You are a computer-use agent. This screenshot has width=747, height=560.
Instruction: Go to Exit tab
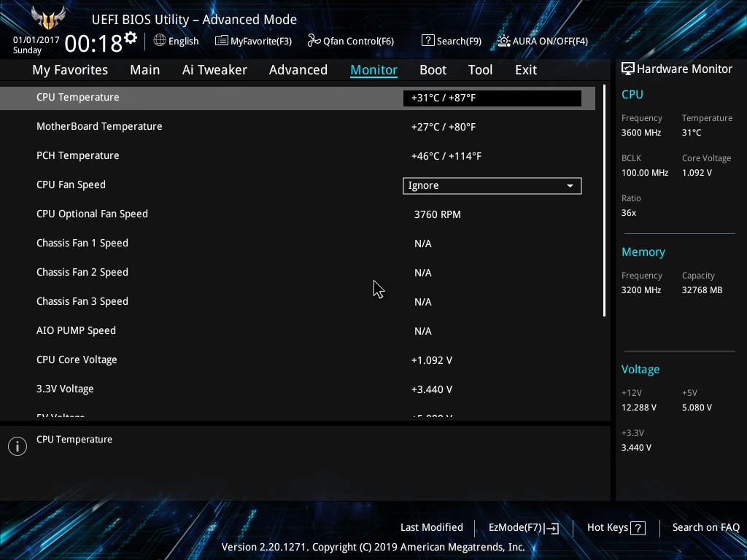point(526,70)
